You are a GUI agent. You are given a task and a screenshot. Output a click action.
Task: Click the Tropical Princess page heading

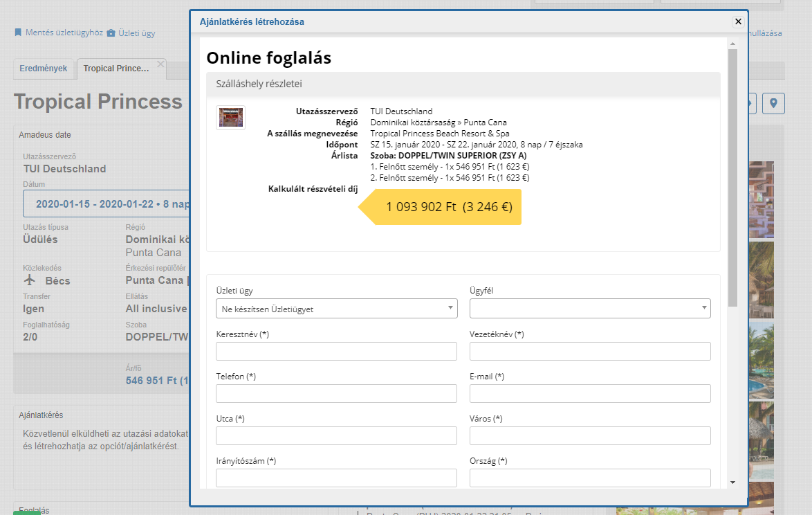click(98, 102)
